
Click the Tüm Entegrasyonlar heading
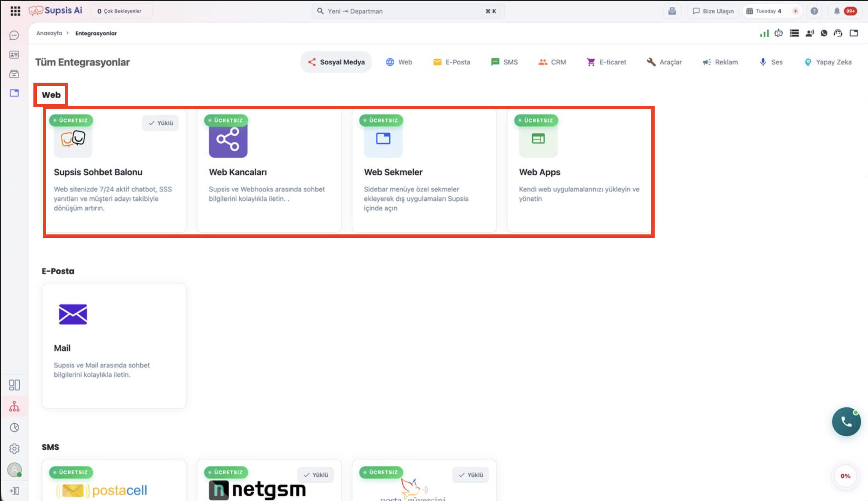pos(83,62)
